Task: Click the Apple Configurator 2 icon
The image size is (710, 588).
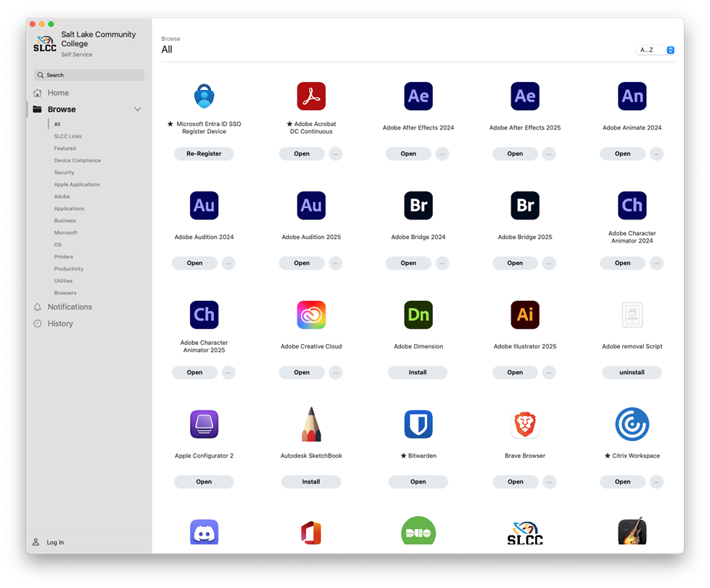Action: [x=204, y=425]
